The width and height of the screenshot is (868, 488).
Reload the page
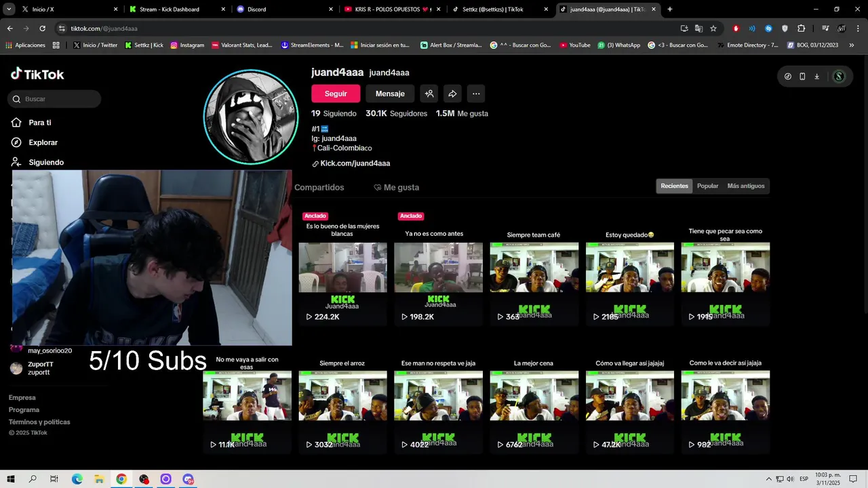tap(42, 28)
